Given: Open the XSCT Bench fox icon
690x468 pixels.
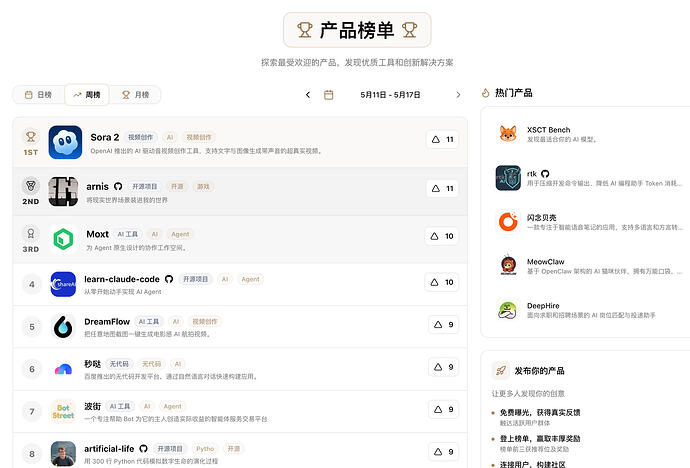Looking at the screenshot, I should (508, 134).
